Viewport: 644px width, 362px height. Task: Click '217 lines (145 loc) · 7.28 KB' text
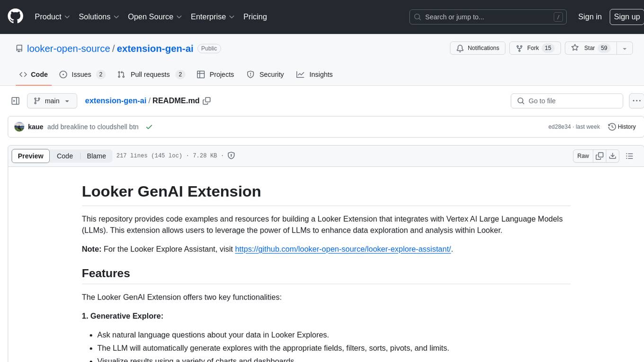(167, 155)
